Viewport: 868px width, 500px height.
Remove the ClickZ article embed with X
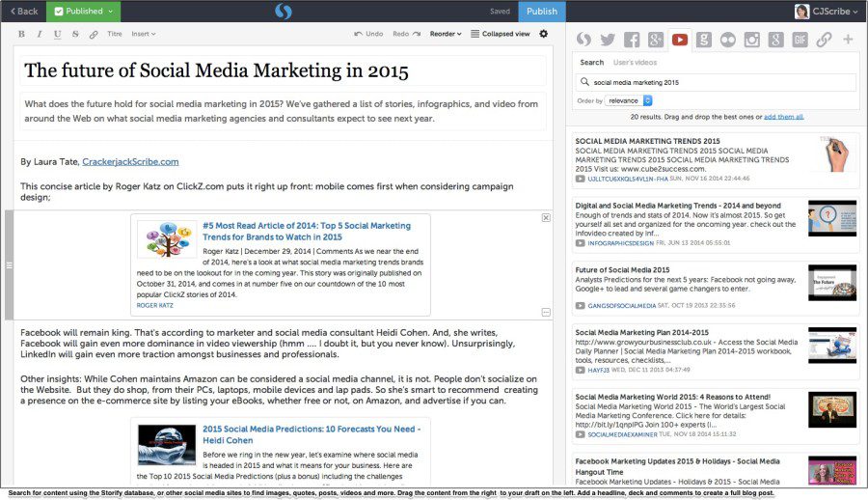coord(546,218)
